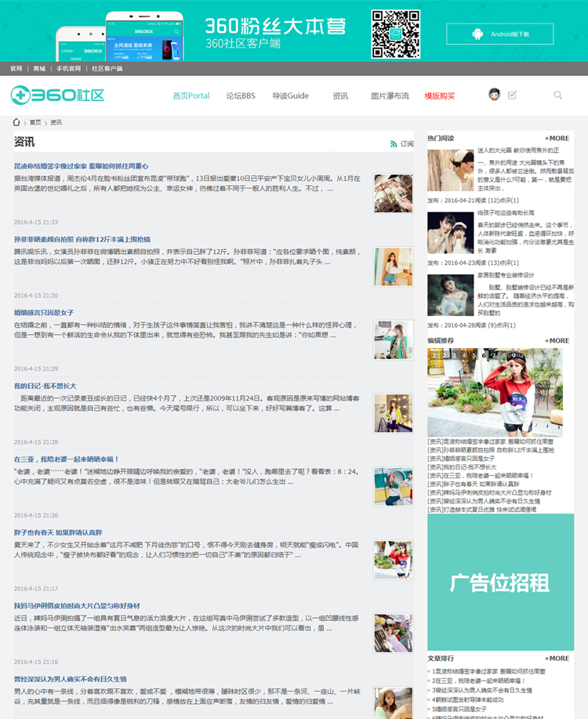Click the check-in icon beside avatar
The image size is (588, 719).
513,95
